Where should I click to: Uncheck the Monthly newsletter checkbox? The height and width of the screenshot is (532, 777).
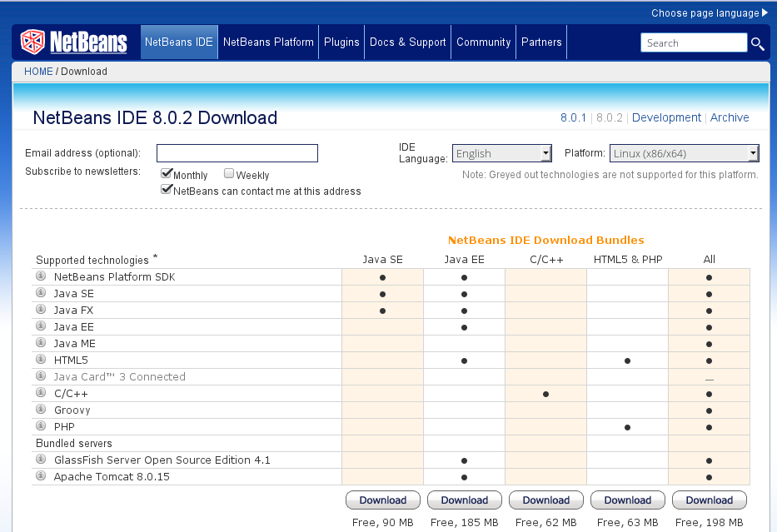tap(164, 173)
